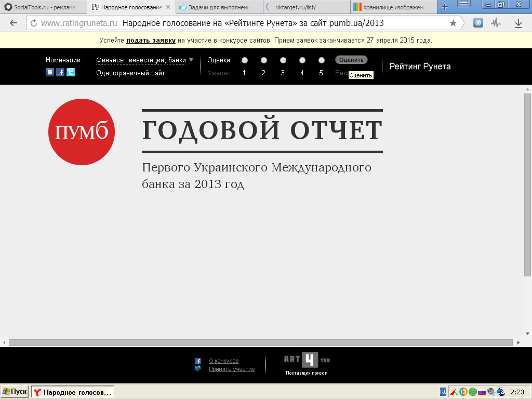The image size is (532, 399).
Task: Switch to the vktarget.ru/list/ tab
Action: (x=307, y=7)
